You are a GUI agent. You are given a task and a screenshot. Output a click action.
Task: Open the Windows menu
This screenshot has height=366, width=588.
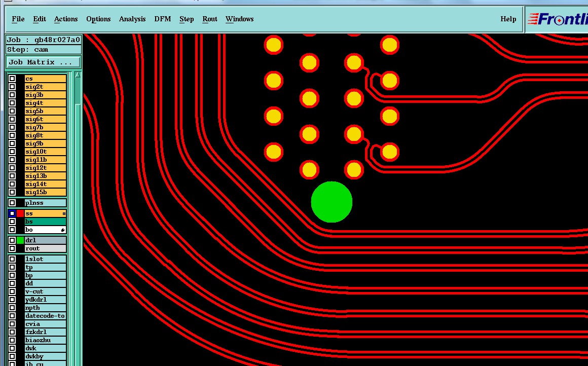tap(239, 19)
